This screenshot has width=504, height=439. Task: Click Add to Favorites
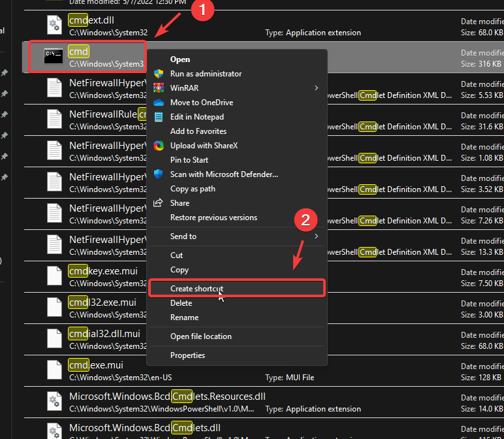pos(237,131)
